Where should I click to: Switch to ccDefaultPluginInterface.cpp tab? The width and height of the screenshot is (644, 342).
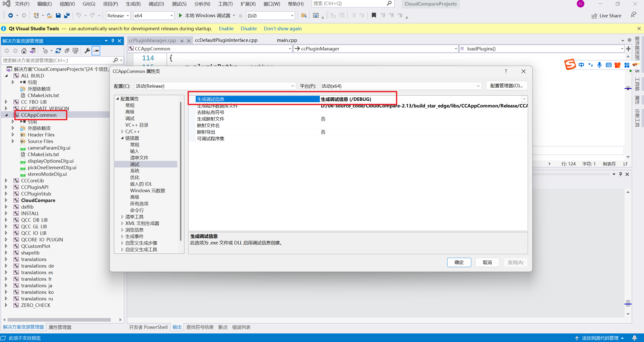[x=226, y=40]
